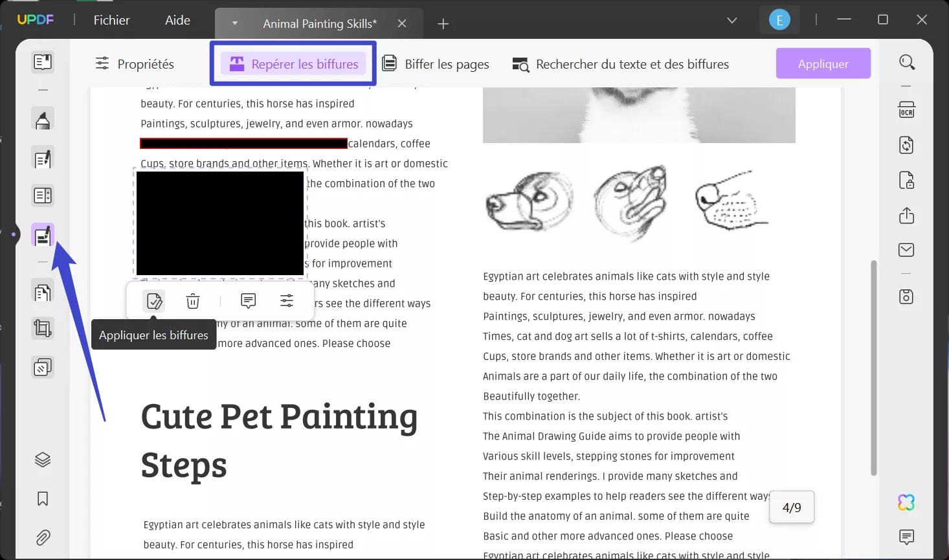Show the Bookmarks panel

(x=43, y=498)
